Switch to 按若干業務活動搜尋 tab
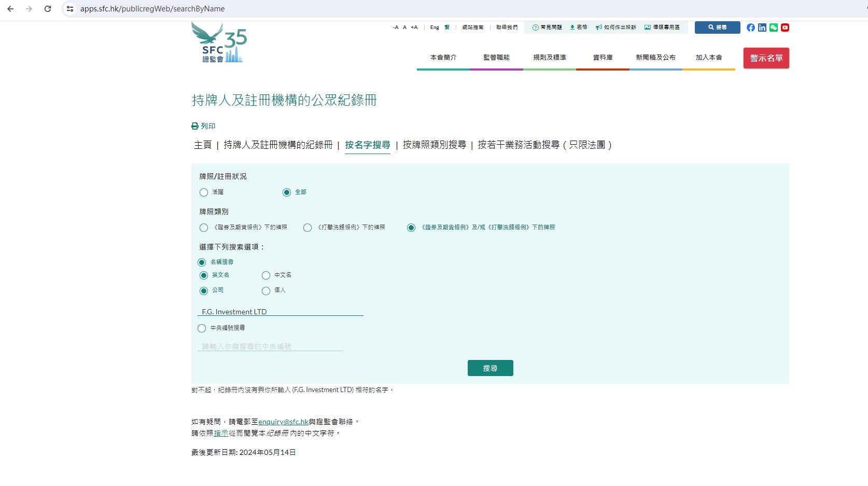 [545, 145]
